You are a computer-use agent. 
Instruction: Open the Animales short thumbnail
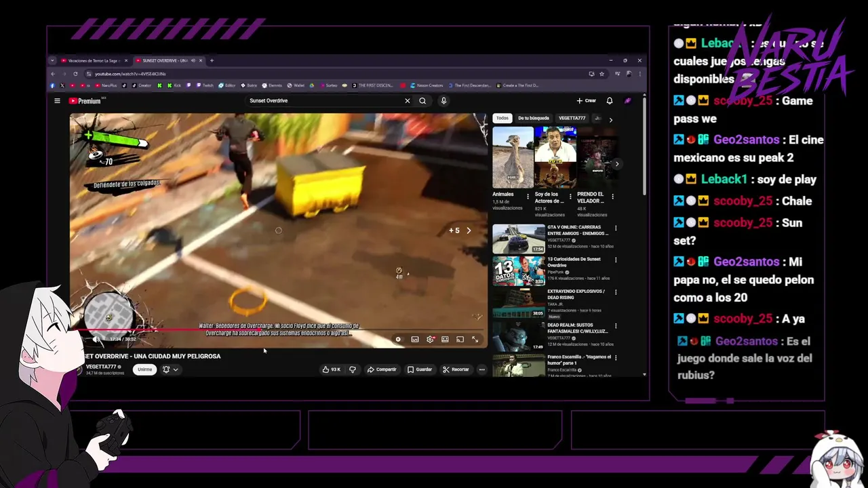pyautogui.click(x=513, y=157)
